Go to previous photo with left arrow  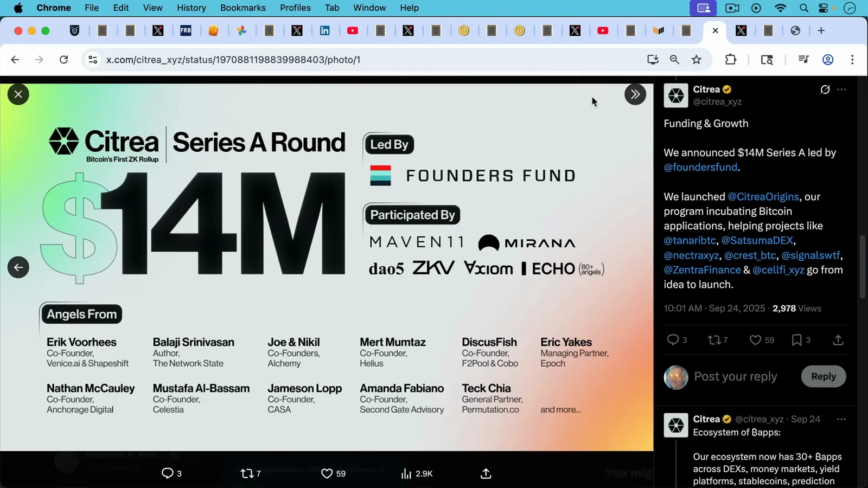point(18,267)
